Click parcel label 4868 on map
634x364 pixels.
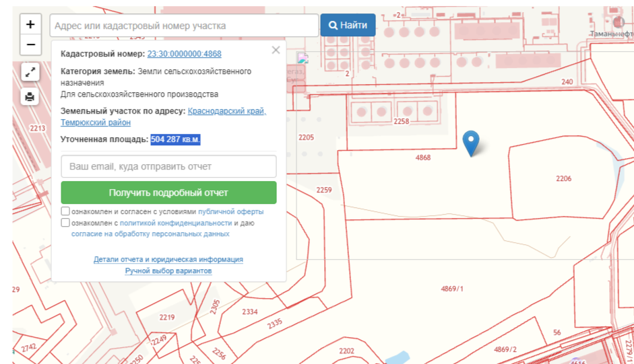[x=423, y=157]
